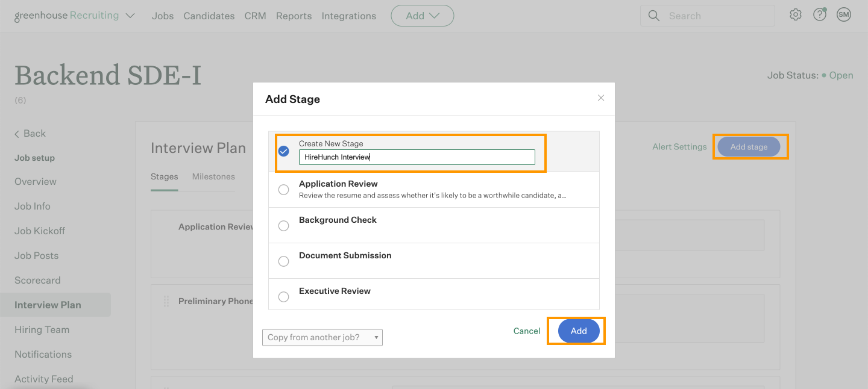The image size is (868, 389).
Task: Click the Greenhouse Recruiting logo
Action: (67, 16)
